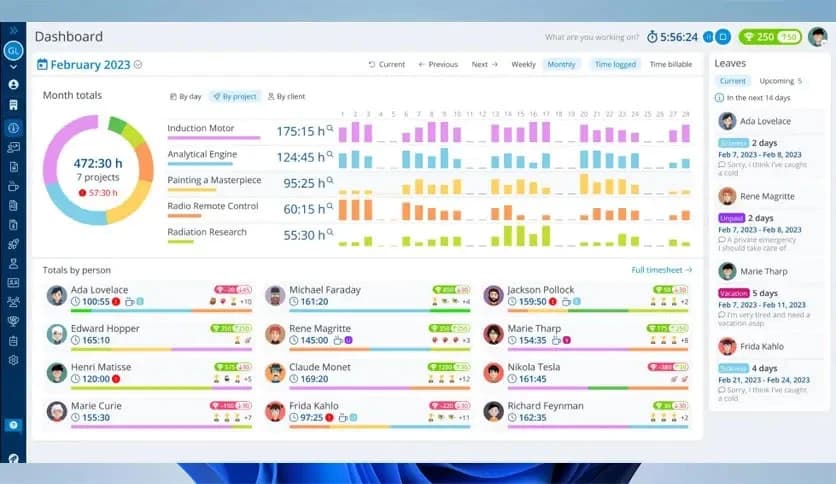This screenshot has height=484, width=836.
Task: Go to the Previous month
Action: [x=438, y=64]
